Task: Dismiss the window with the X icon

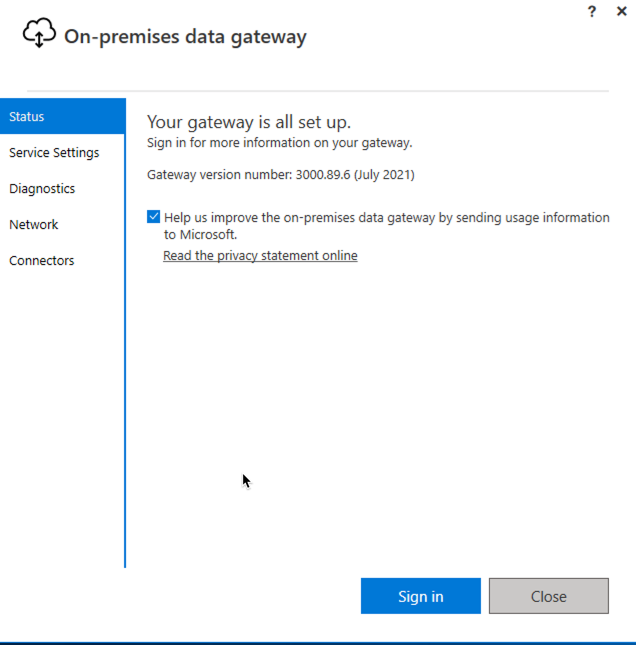Action: (x=622, y=11)
